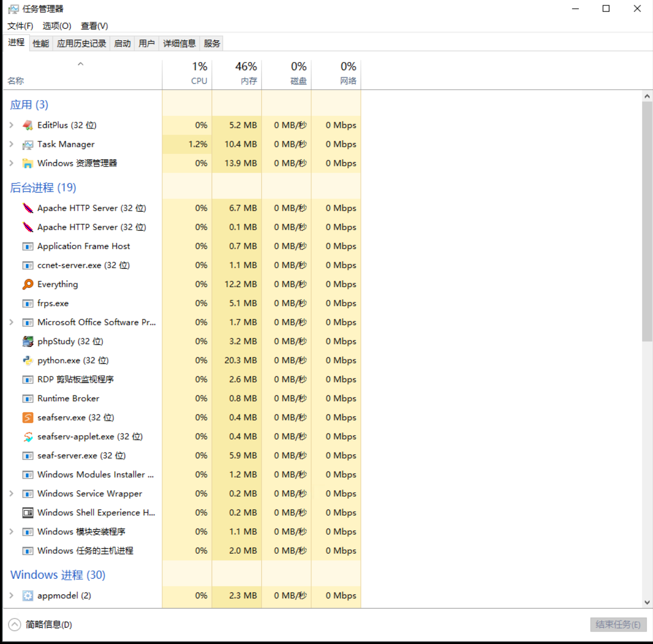Select the phpStudy process icon

pyautogui.click(x=28, y=342)
